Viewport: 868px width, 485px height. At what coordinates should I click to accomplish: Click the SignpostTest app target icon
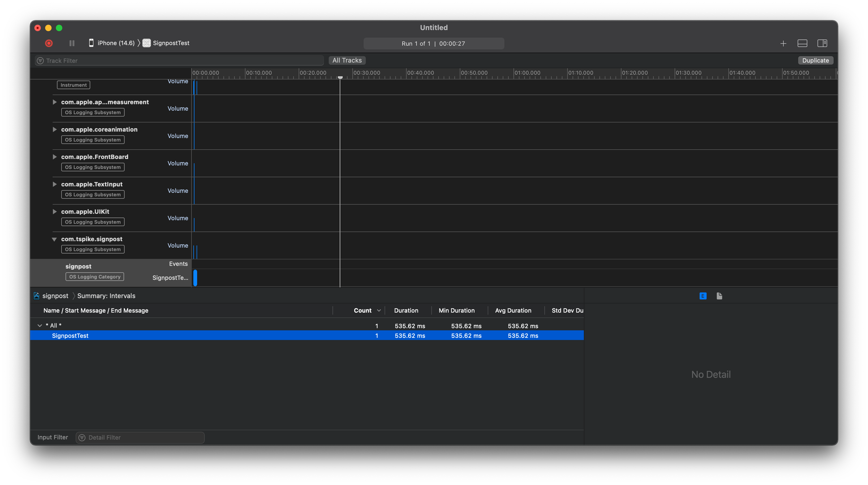tap(147, 43)
